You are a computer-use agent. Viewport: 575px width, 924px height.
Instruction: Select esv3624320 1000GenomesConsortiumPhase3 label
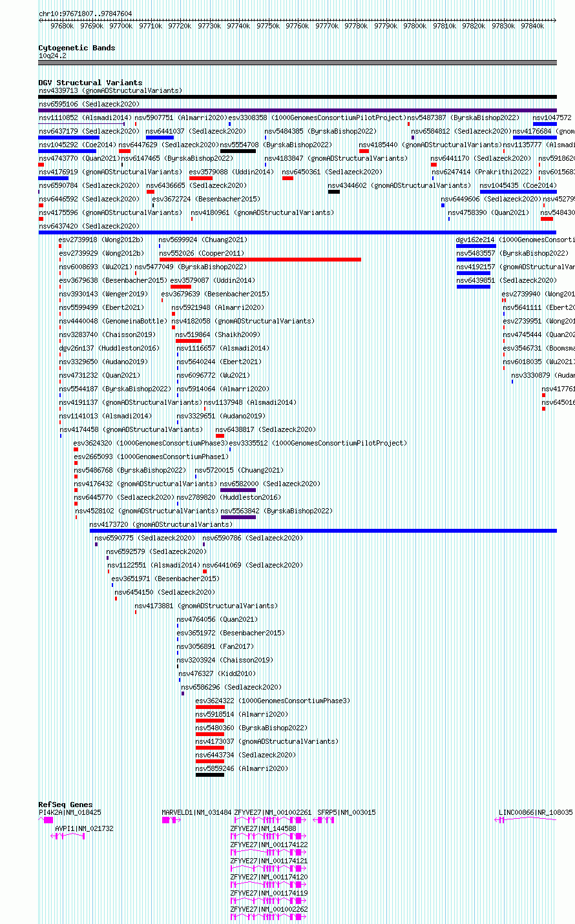click(x=151, y=443)
